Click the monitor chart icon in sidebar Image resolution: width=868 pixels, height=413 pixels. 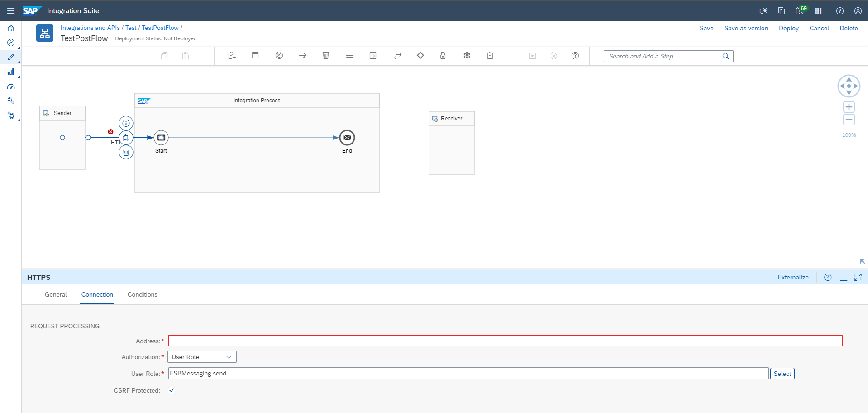click(11, 72)
